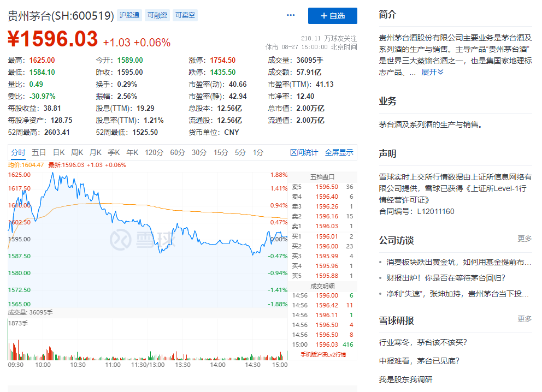Click the 涨停 price 1754.50
Image resolution: width=542 pixels, height=392 pixels.
(222, 60)
